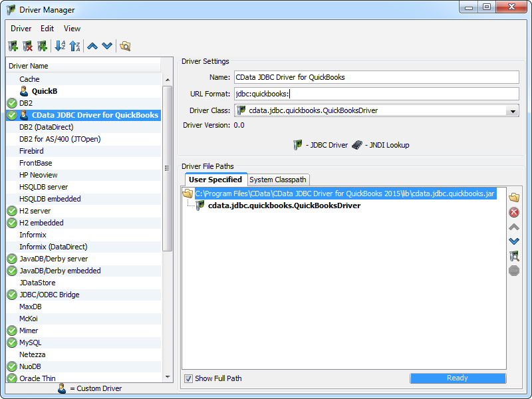The height and width of the screenshot is (399, 532).
Task: Switch to the System Classpath tab
Action: (x=278, y=180)
